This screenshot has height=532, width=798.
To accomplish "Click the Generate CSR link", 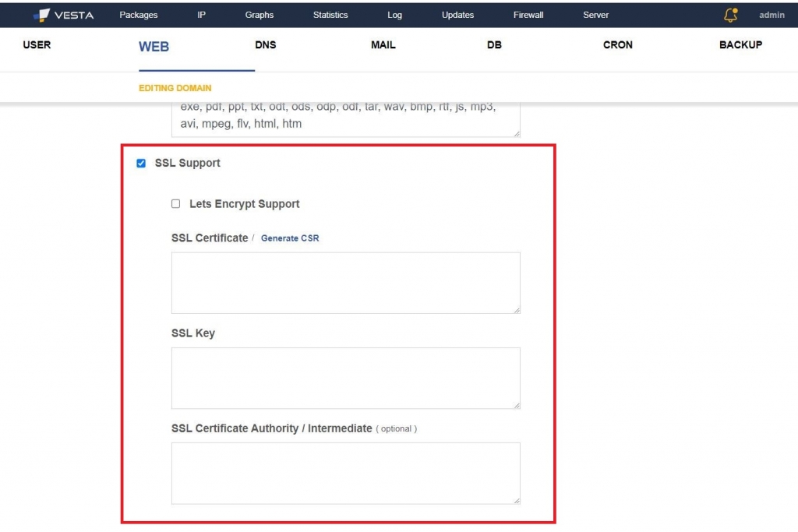I will (x=290, y=238).
